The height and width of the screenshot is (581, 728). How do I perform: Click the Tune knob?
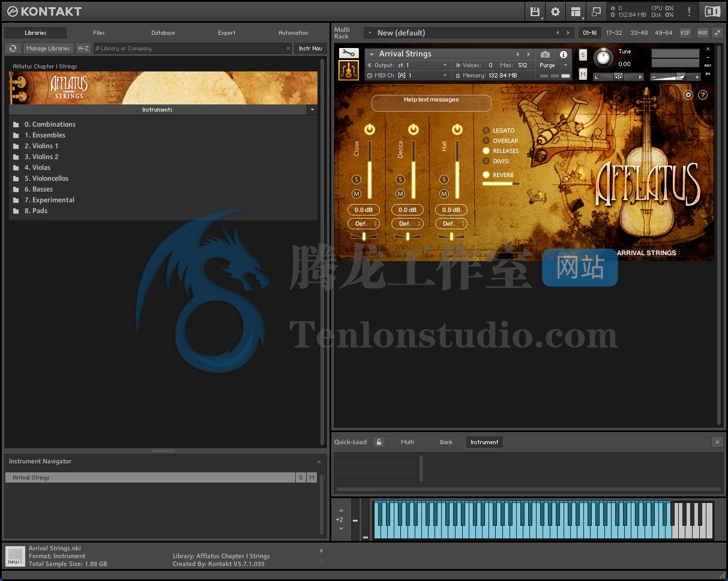pos(603,58)
